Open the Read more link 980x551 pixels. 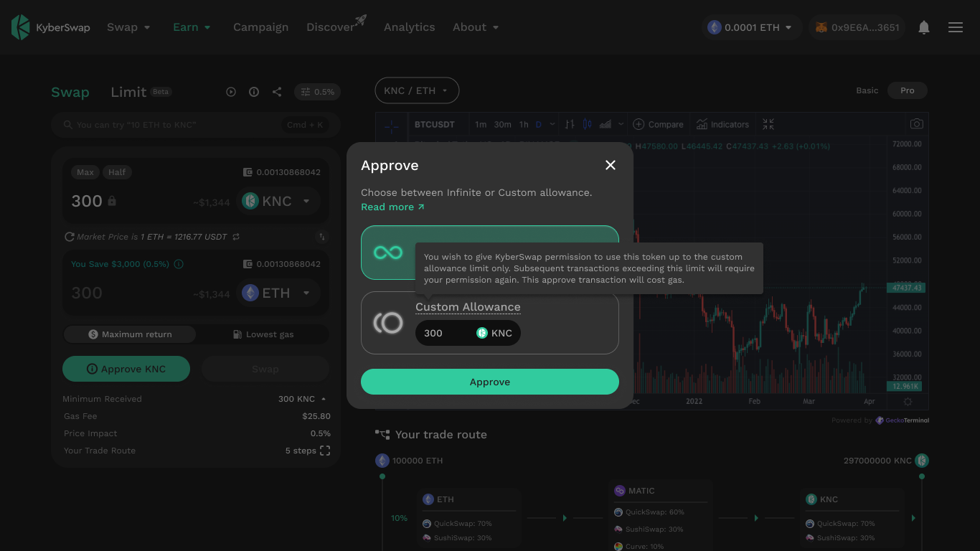point(392,207)
